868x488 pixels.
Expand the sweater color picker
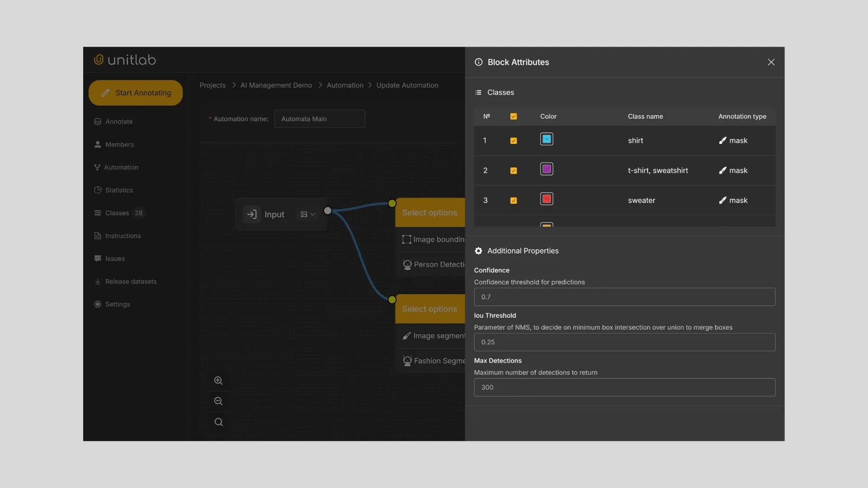point(546,199)
